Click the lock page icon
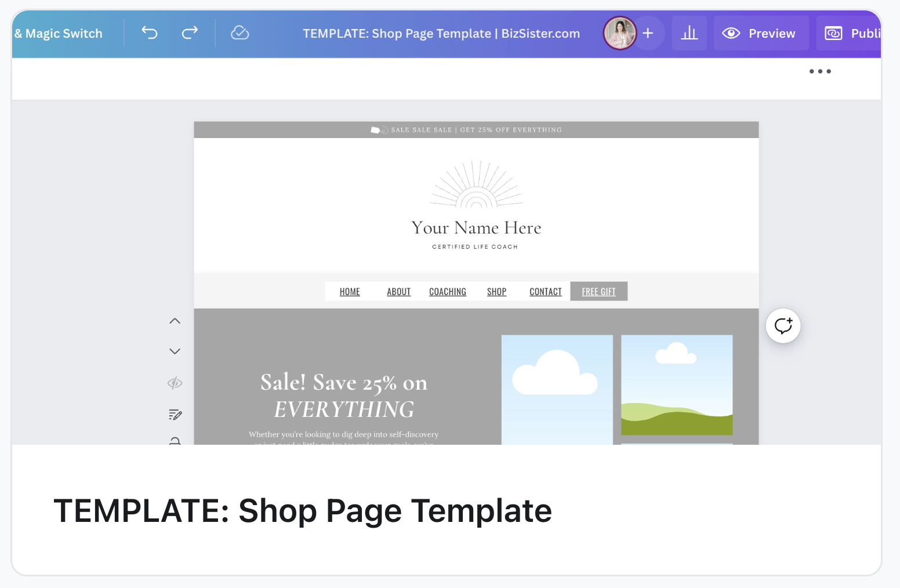900x588 pixels. click(175, 441)
